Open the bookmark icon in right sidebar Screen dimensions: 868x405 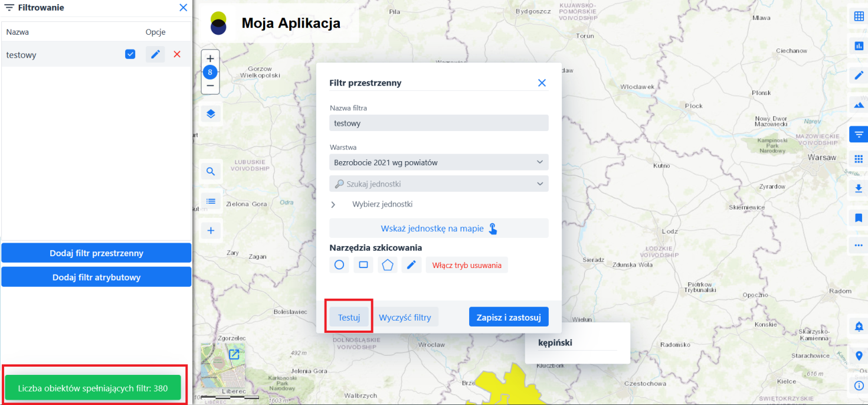point(859,218)
